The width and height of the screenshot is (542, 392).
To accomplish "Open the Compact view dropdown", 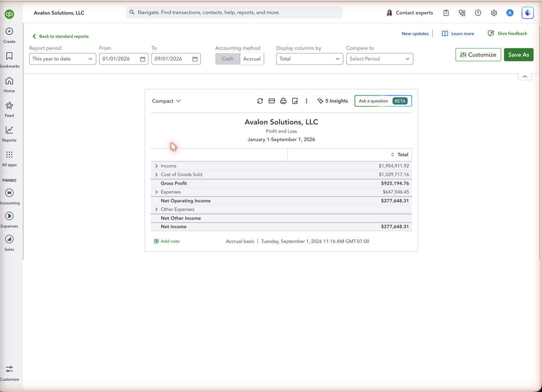I will click(x=167, y=101).
